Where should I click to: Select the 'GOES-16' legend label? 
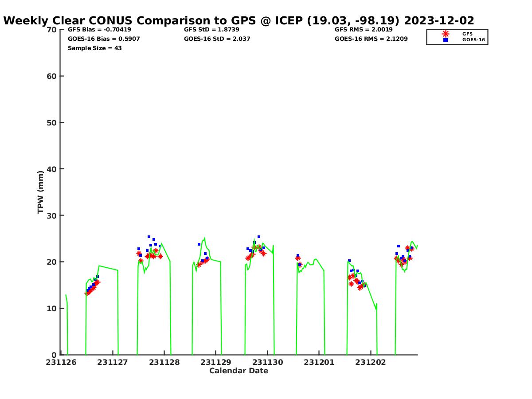(x=473, y=40)
